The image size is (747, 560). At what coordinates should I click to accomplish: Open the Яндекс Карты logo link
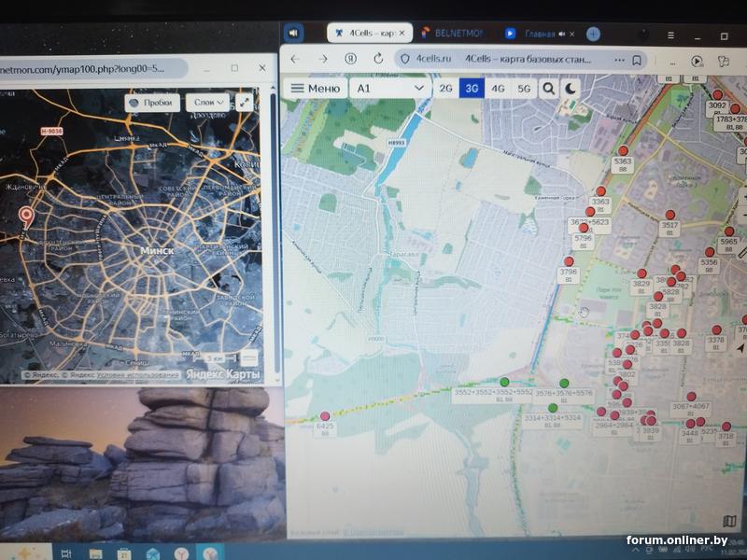click(223, 374)
